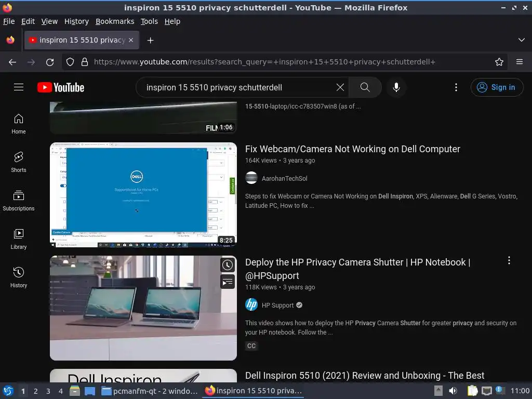Open action menu for HP Privacy Camera Shutter video
The width and height of the screenshot is (532, 399).
509,261
